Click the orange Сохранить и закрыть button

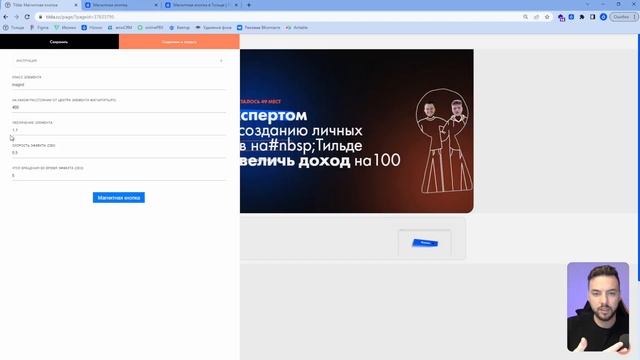tap(179, 42)
